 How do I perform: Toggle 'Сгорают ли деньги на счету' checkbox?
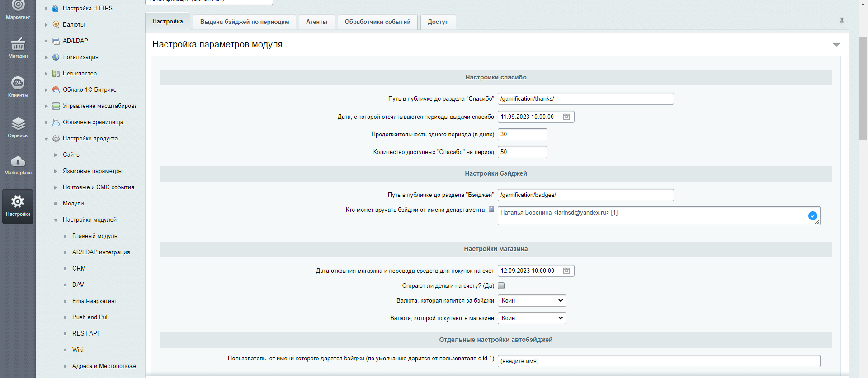[501, 286]
